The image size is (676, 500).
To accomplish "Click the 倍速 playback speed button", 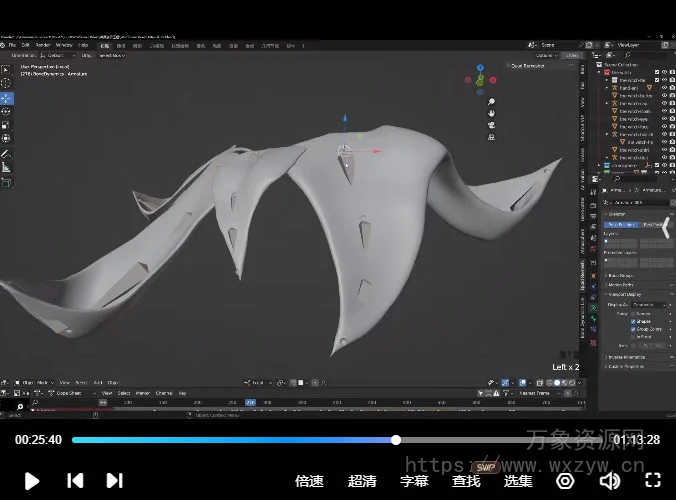I will pyautogui.click(x=309, y=481).
